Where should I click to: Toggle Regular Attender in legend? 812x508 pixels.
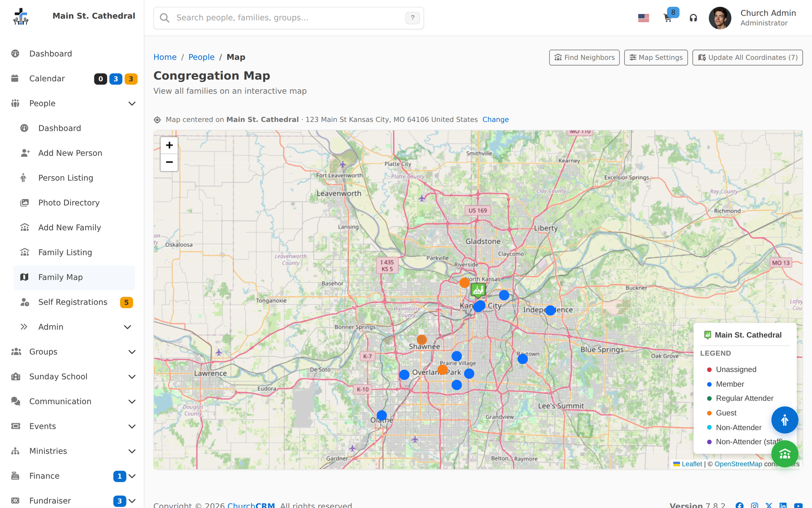click(740, 398)
